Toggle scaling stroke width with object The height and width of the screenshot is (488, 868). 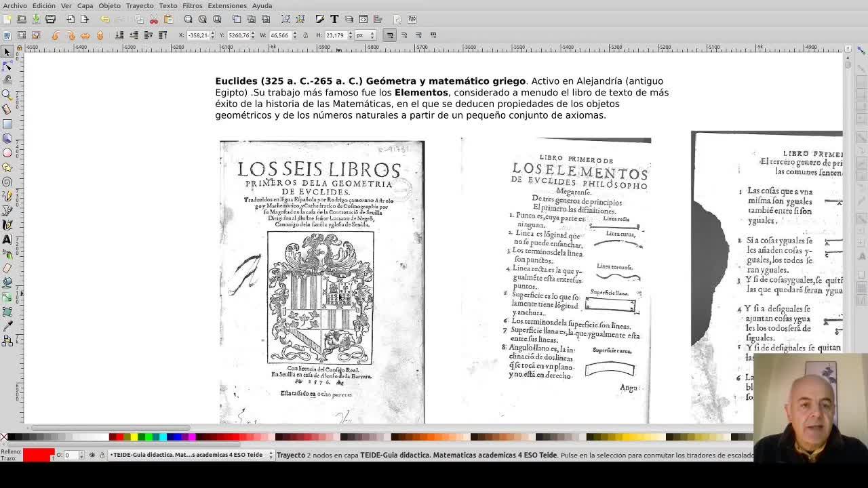pos(389,35)
